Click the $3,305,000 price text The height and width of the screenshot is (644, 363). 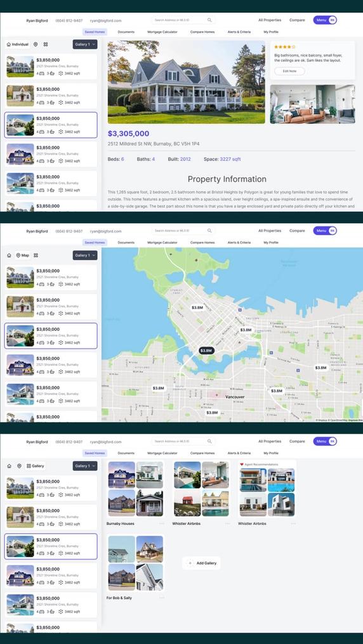pyautogui.click(x=128, y=134)
